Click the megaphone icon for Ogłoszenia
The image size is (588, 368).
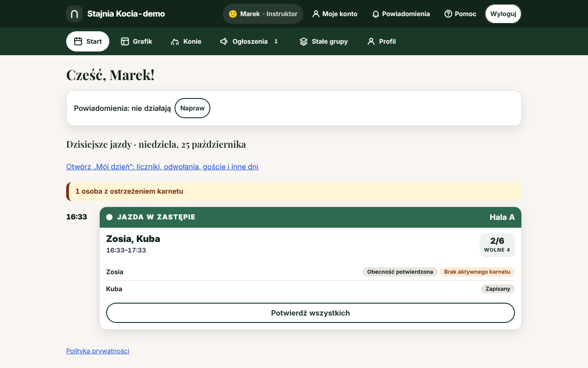pyautogui.click(x=224, y=41)
